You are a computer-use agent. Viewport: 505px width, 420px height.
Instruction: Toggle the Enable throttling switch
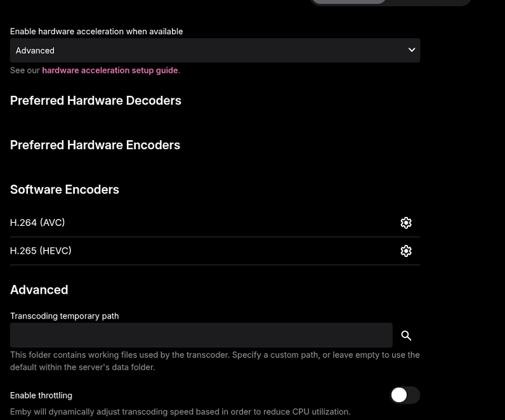point(405,395)
